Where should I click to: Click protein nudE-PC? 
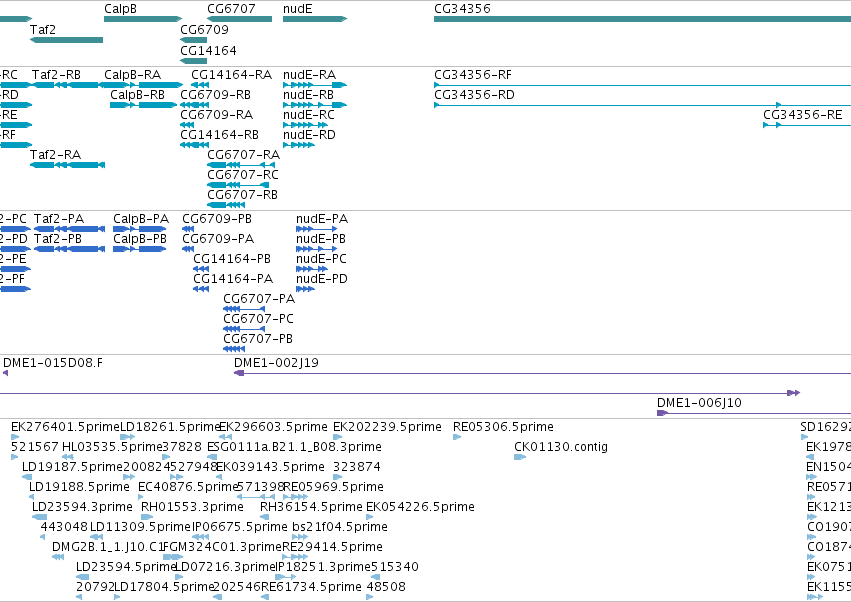pos(321,259)
